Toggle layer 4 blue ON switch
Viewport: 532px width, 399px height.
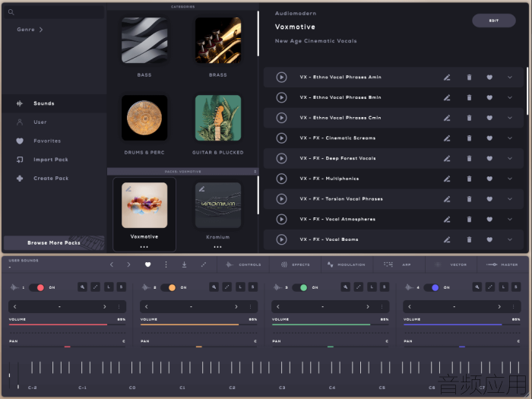432,287
